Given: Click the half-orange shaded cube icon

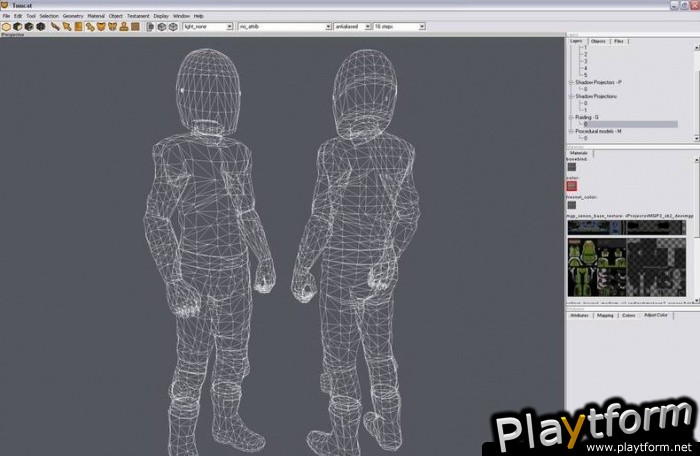Looking at the screenshot, I should point(17,27).
